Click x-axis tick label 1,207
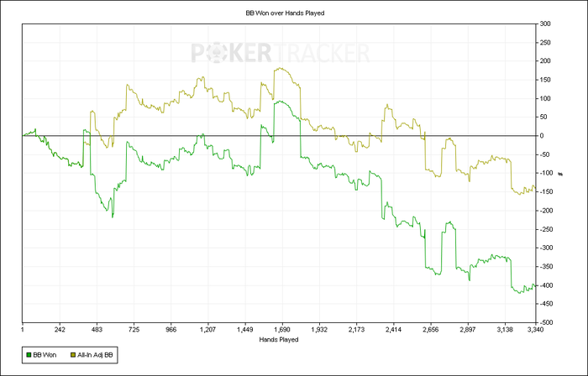This screenshot has height=376, width=588. coord(208,330)
